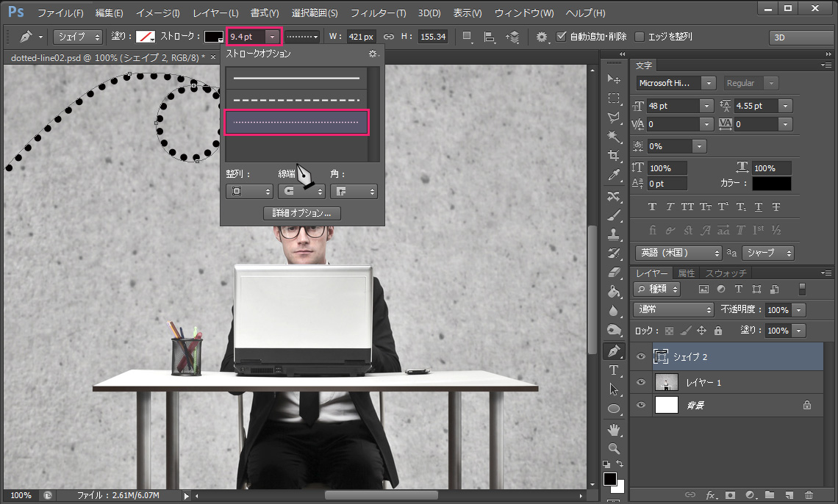Viewport: 838px width, 504px height.
Task: Select the Lasso tool
Action: pos(614,118)
